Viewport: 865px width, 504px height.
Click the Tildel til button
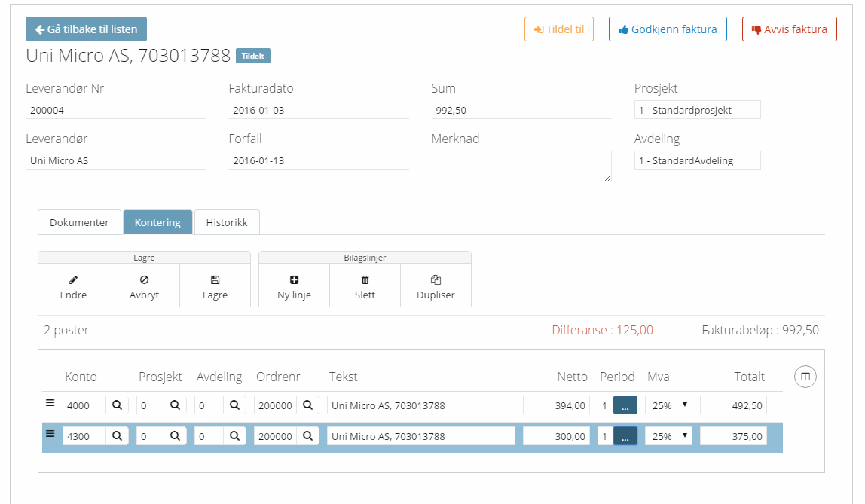[x=558, y=29]
